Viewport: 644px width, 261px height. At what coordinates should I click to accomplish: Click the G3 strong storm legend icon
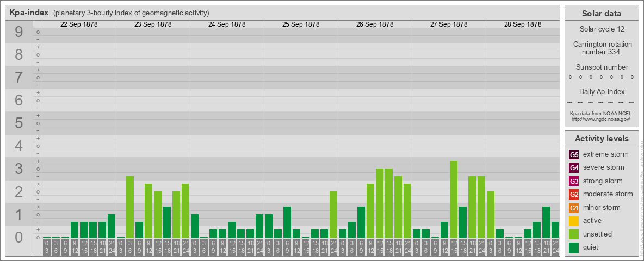[574, 181]
